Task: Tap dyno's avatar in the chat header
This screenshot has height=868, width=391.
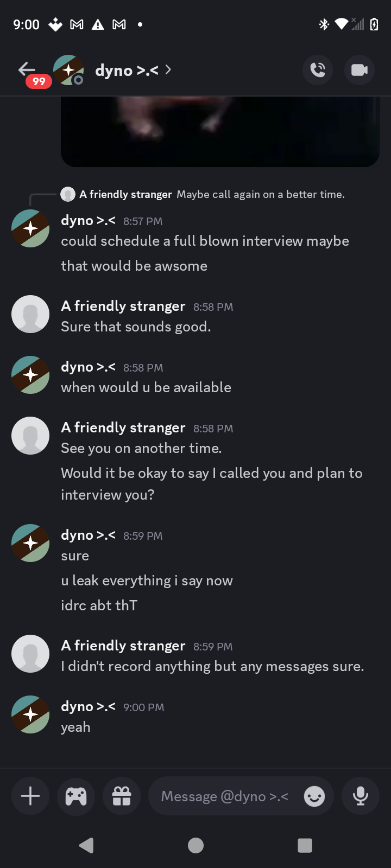Action: point(68,70)
